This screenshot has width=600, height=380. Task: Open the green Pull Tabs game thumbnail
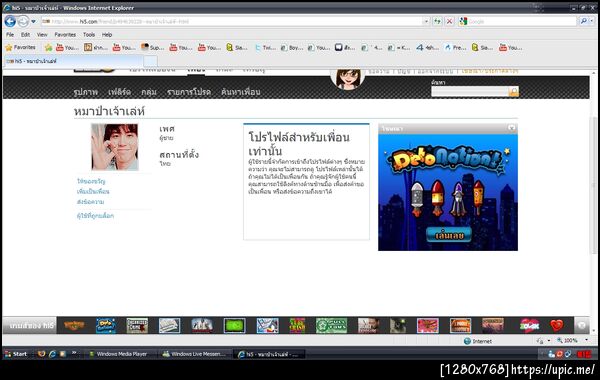[x=331, y=326]
